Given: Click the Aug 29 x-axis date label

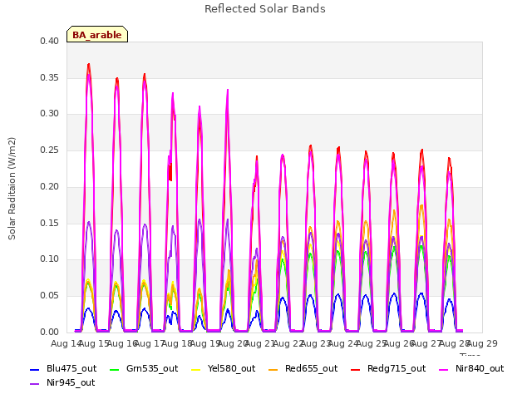Looking at the screenshot, I should pyautogui.click(x=482, y=343).
